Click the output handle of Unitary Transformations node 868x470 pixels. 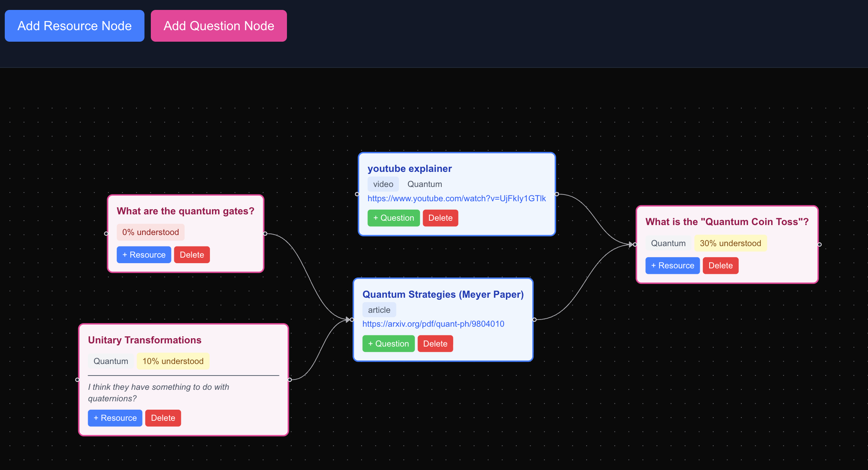point(291,379)
